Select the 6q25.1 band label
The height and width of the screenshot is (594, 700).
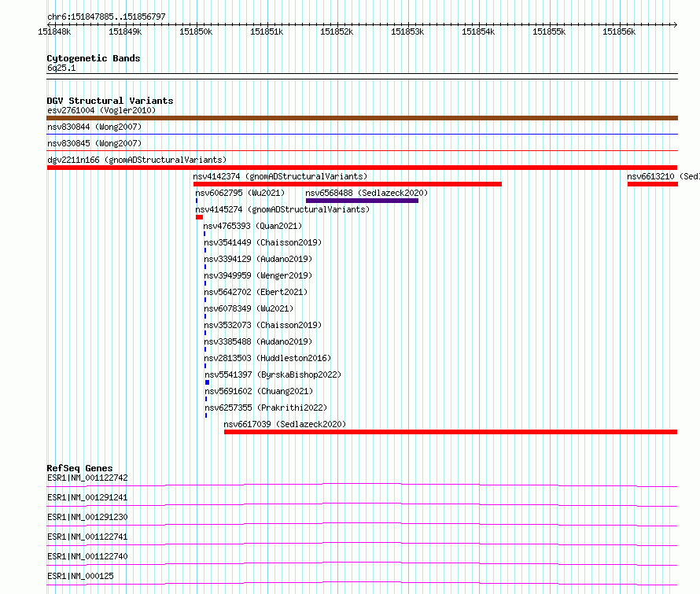pos(61,68)
